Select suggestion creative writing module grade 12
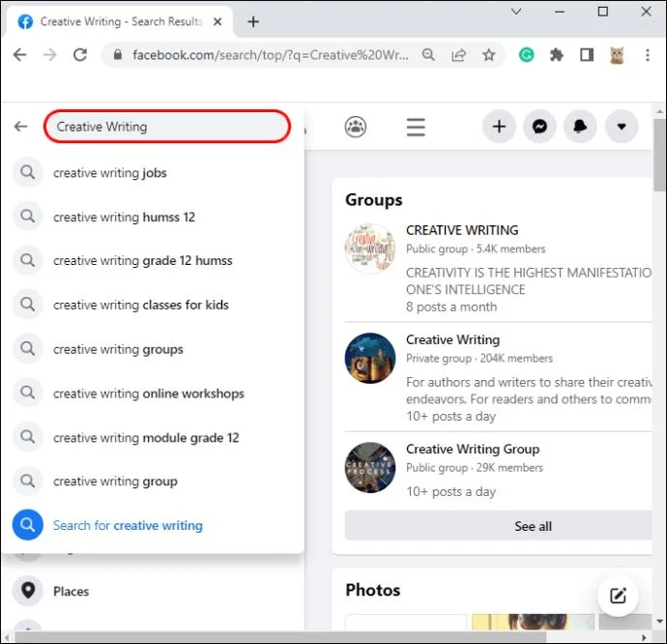667x644 pixels. 153,438
